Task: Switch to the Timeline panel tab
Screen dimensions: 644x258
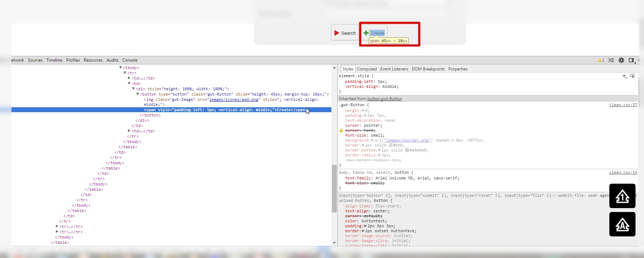Action: click(x=54, y=60)
